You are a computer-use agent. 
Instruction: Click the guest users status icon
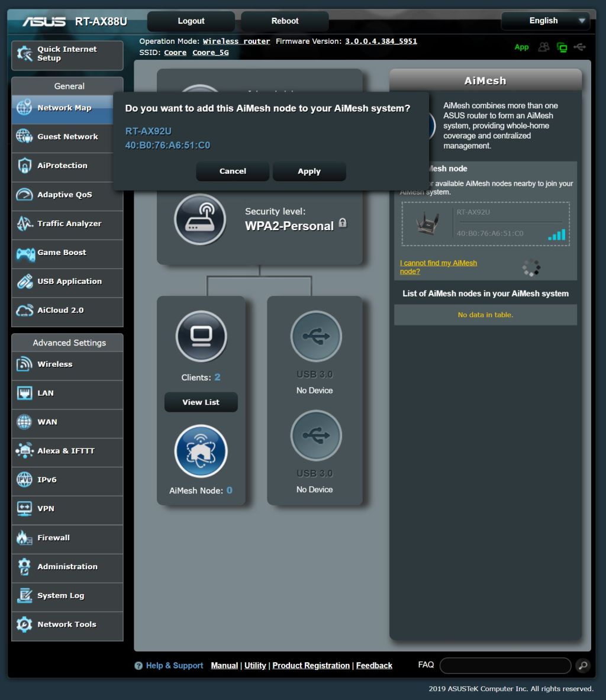click(x=543, y=47)
